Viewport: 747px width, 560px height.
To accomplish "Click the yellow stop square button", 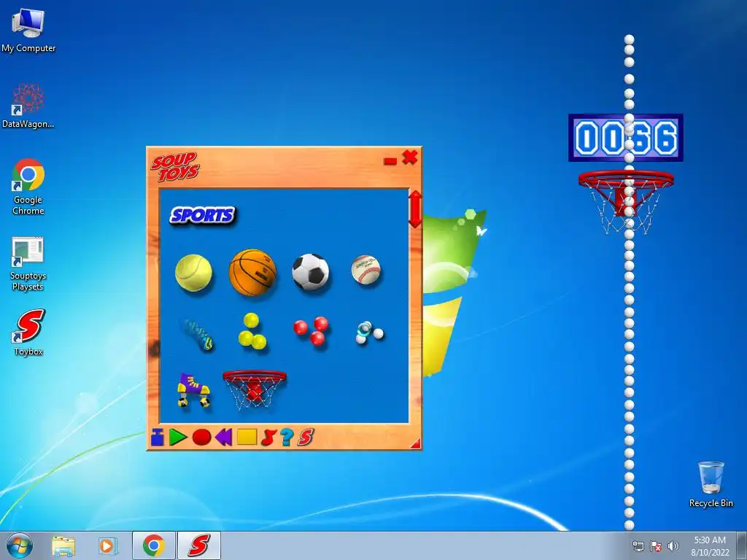I will 247,437.
